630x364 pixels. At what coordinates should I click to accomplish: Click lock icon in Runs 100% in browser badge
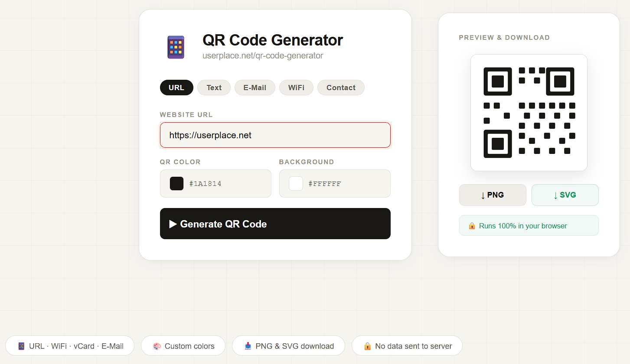click(x=472, y=225)
